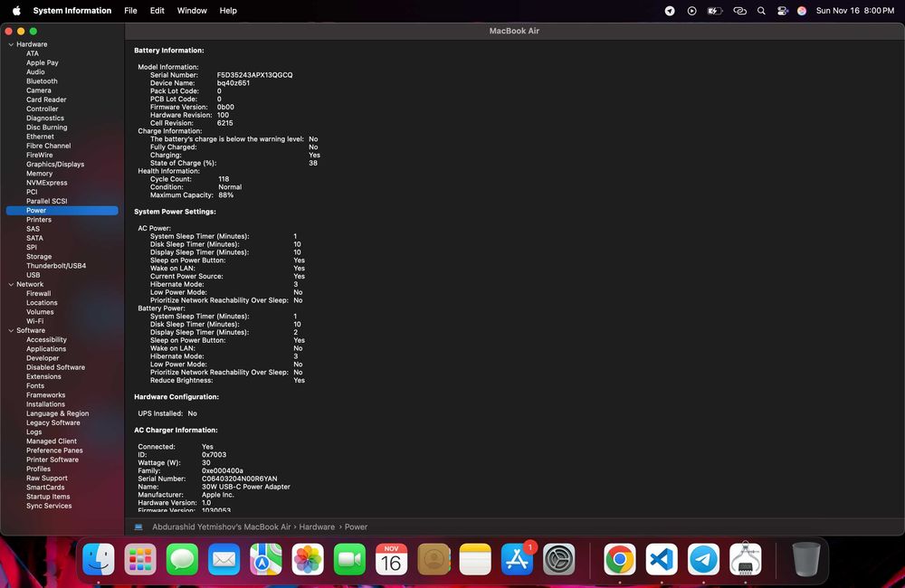Image resolution: width=905 pixels, height=588 pixels.
Task: Open Maps app in Dock
Action: tap(266, 559)
